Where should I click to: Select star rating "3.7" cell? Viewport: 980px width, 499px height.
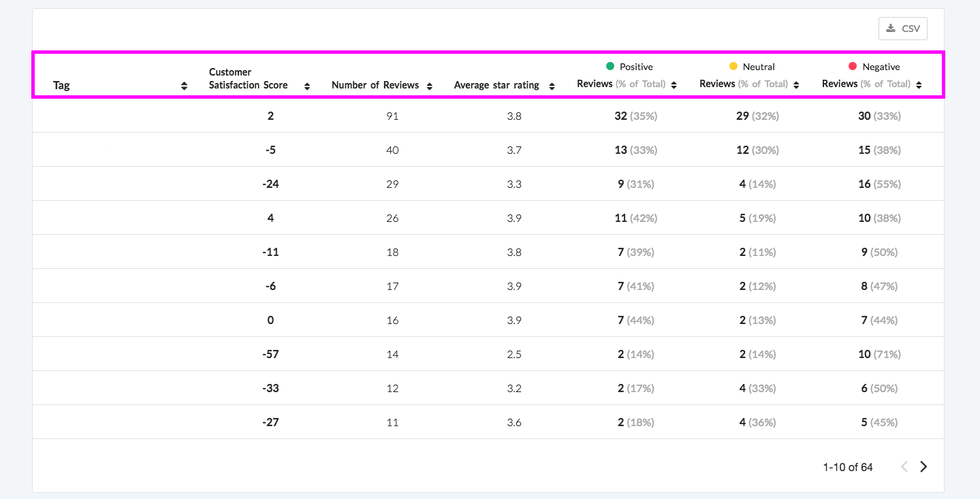tap(514, 150)
